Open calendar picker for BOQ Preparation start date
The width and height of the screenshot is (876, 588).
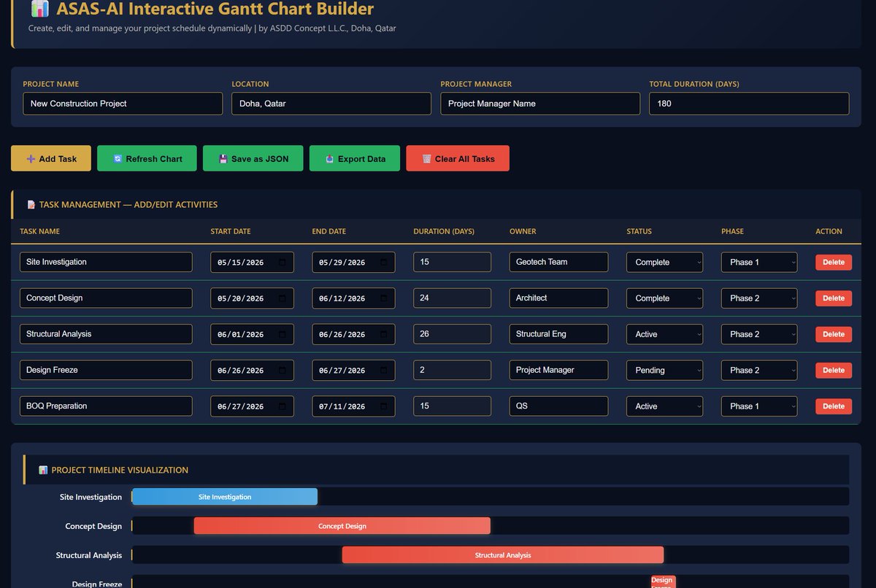(283, 407)
